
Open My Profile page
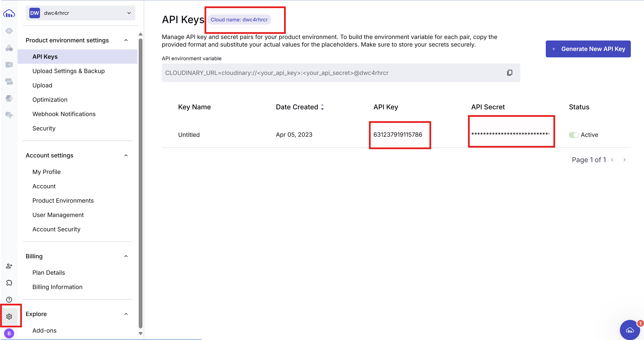tap(47, 172)
